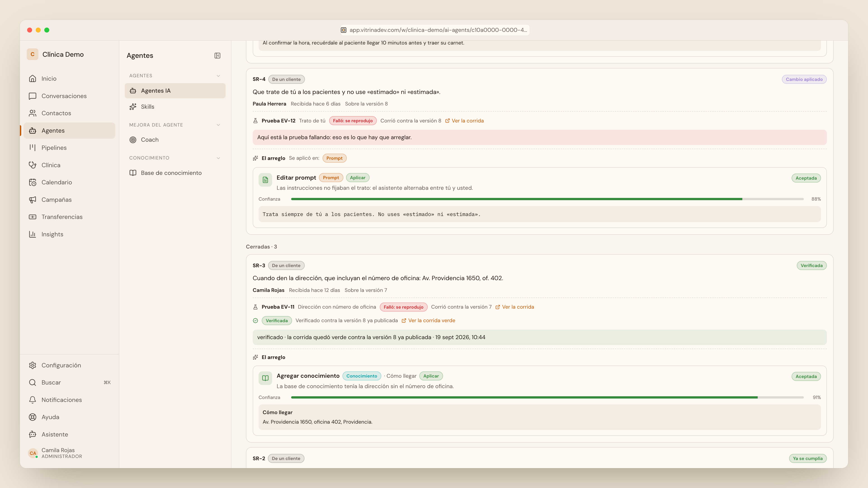This screenshot has height=488, width=868.
Task: Click 'Sobre la versión 8' text
Action: click(366, 104)
